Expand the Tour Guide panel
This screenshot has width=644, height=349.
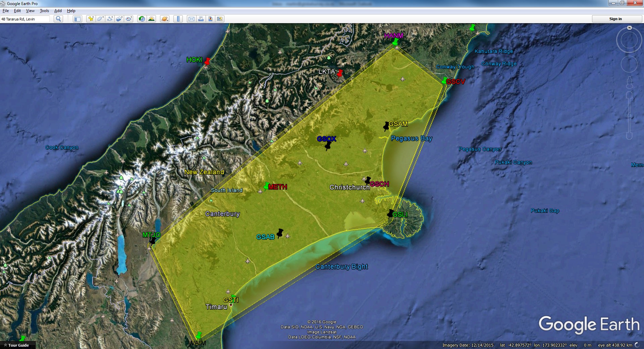pos(16,345)
